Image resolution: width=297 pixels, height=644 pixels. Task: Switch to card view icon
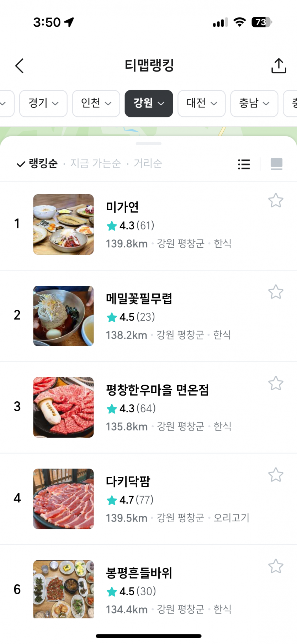coord(276,164)
